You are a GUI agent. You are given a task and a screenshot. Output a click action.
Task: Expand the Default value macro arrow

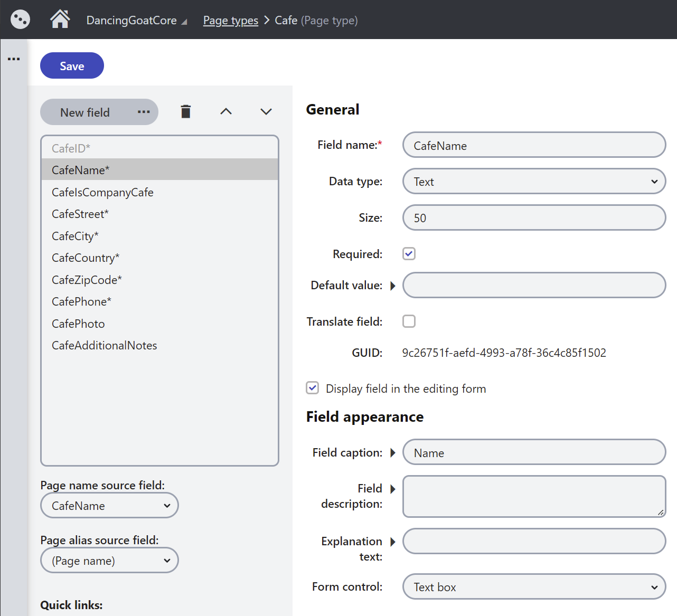(393, 286)
